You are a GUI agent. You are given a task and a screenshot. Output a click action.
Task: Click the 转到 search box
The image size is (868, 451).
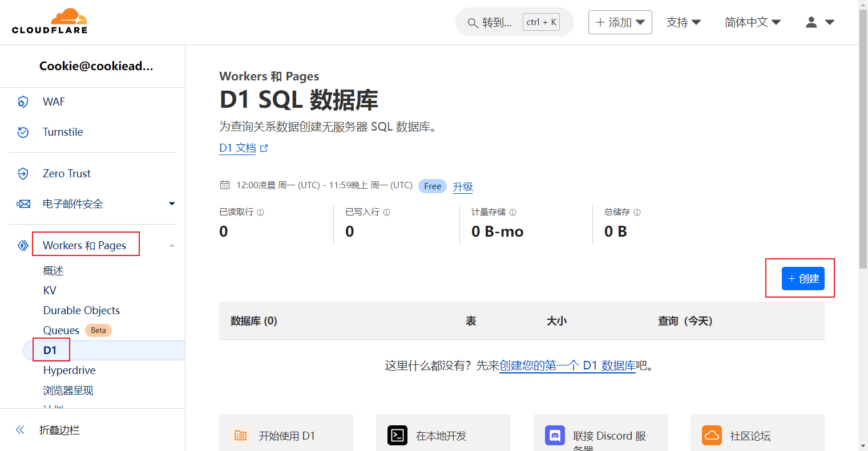pos(496,22)
